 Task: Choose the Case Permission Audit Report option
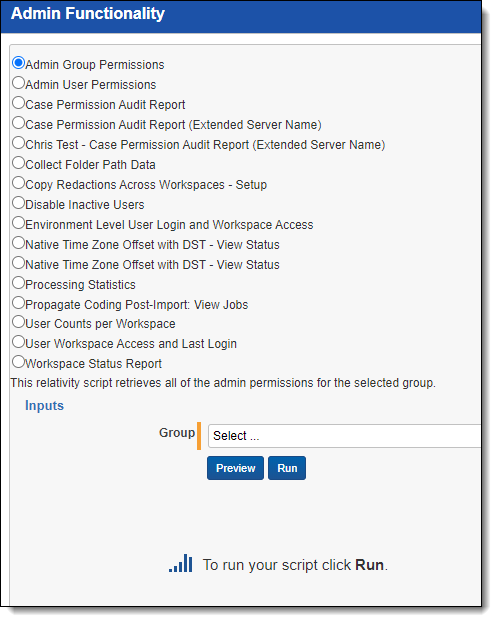pyautogui.click(x=18, y=103)
